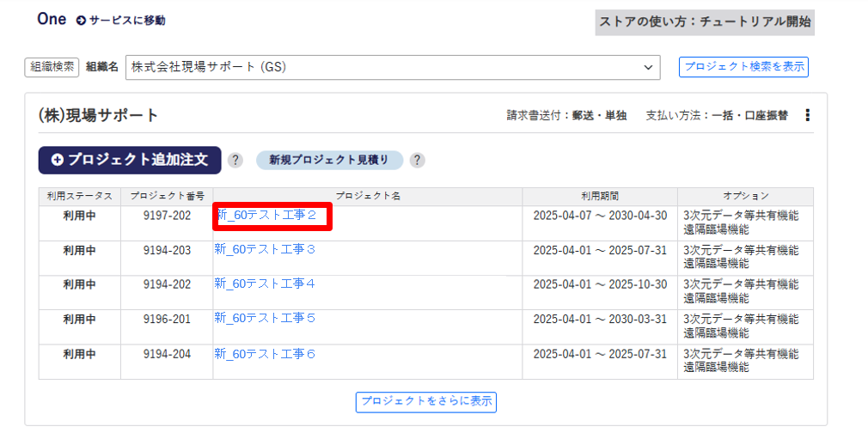This screenshot has height=439, width=868.
Task: Click the (株)現場サポート heading
Action: click(98, 115)
